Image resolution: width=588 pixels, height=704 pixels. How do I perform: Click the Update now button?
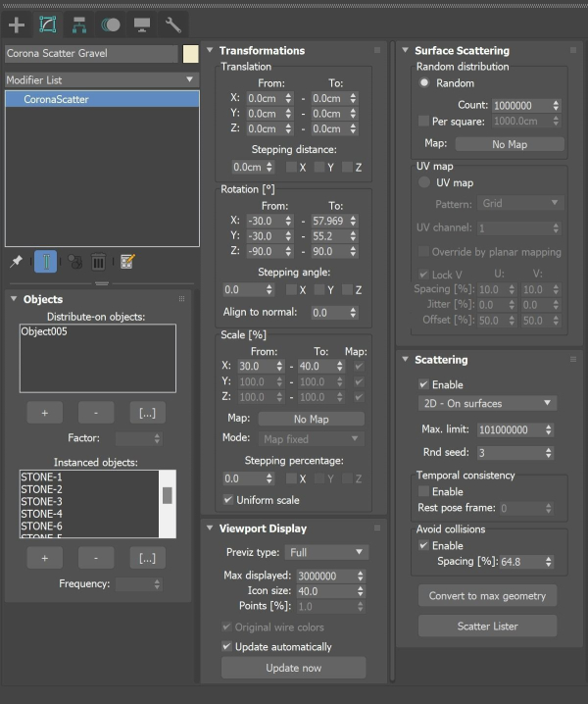pos(294,668)
